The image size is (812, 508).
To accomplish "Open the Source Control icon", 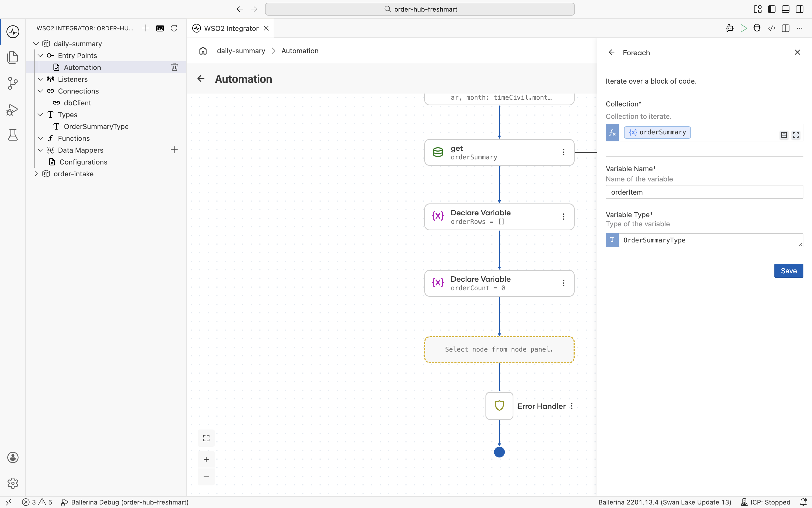I will pos(13,83).
